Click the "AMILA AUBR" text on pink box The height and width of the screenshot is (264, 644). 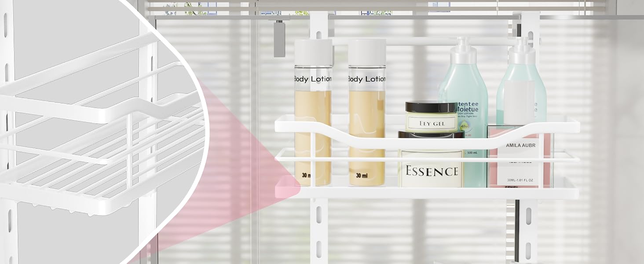(520, 145)
